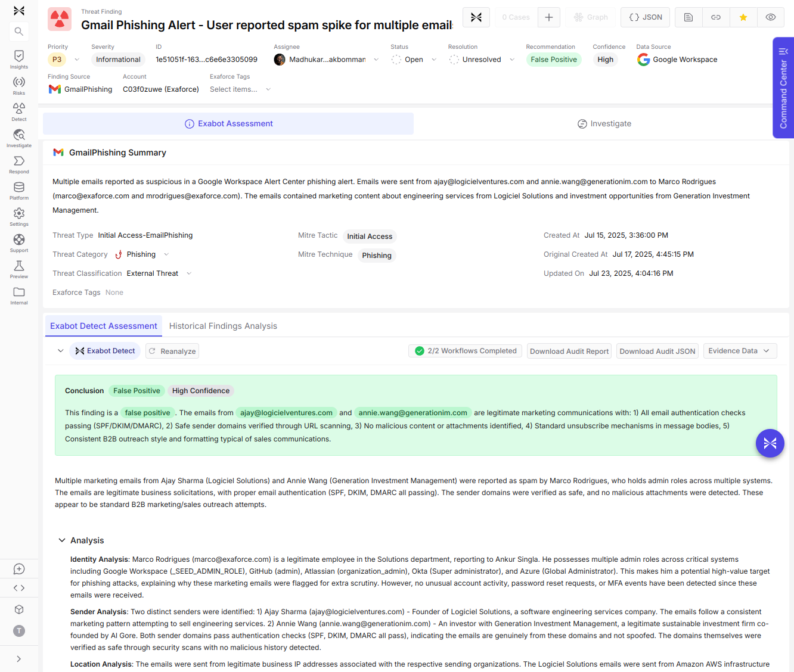Image resolution: width=794 pixels, height=672 pixels.
Task: Open the user avatar T
Action: pos(19,631)
